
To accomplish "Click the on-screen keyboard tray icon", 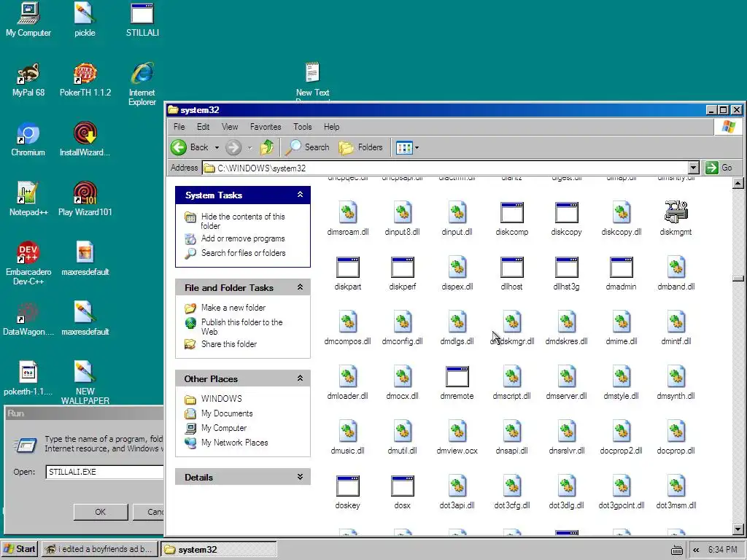I will [676, 550].
